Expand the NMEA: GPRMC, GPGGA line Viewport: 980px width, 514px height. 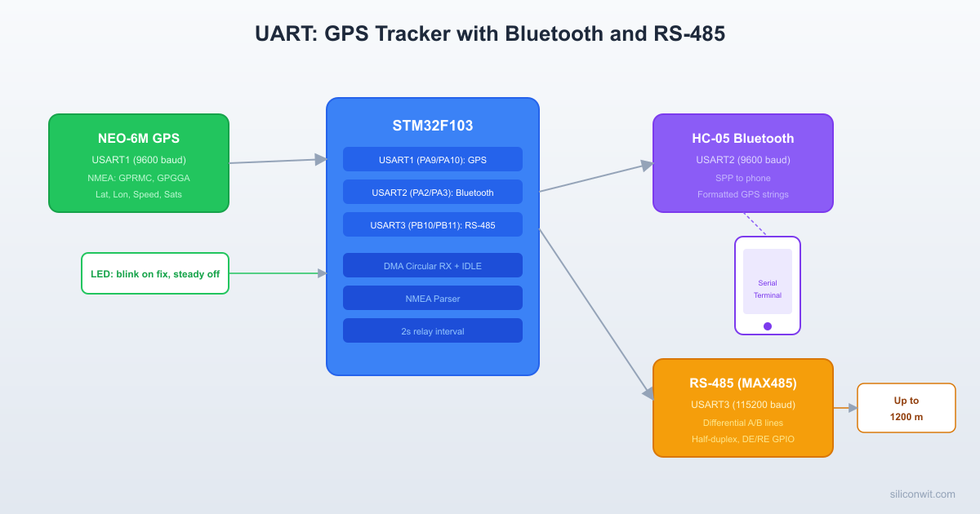(x=138, y=177)
